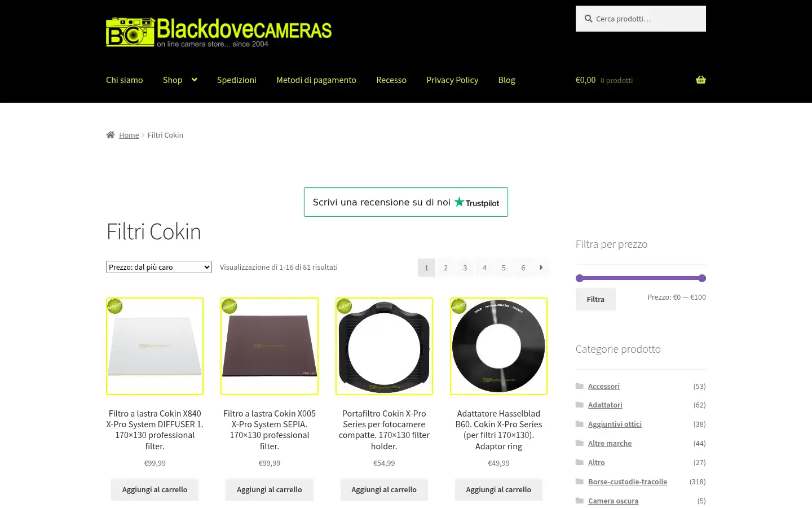Add Cokin X005 SEPIA filter to cart
812x508 pixels.
(270, 489)
